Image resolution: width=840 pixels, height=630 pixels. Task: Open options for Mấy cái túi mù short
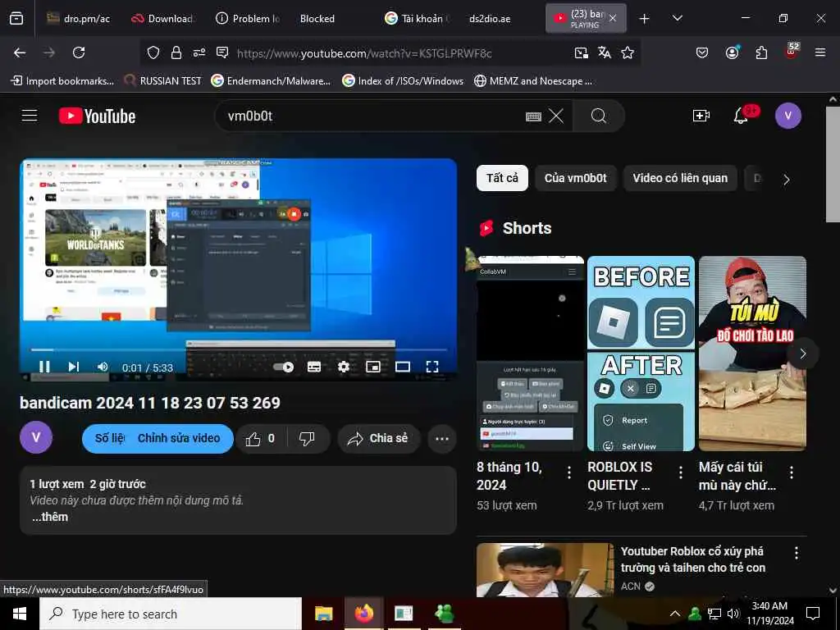792,472
